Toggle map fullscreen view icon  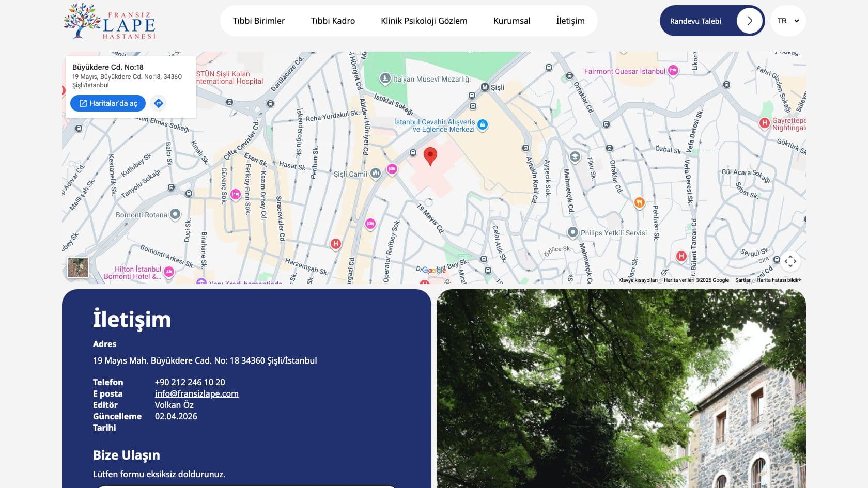[x=791, y=261]
